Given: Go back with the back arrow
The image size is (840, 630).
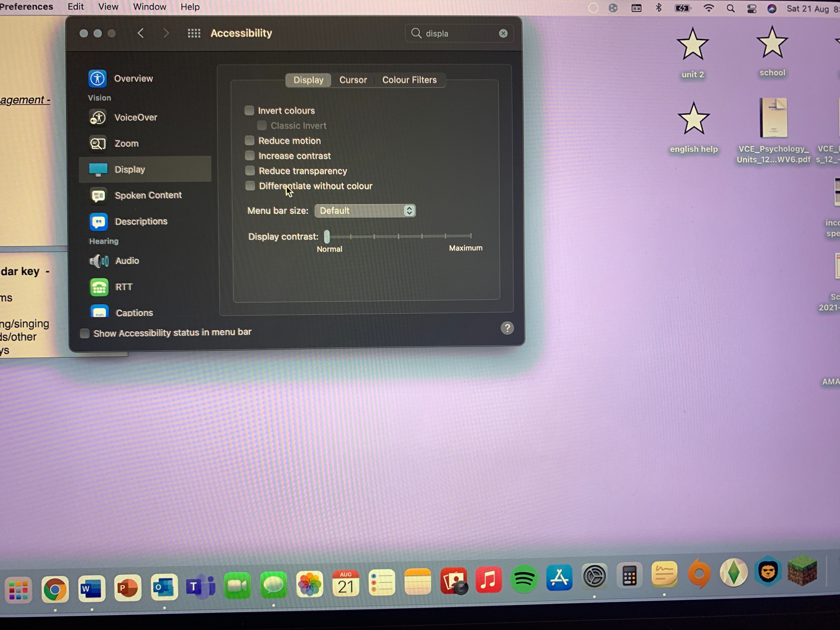Looking at the screenshot, I should tap(141, 33).
